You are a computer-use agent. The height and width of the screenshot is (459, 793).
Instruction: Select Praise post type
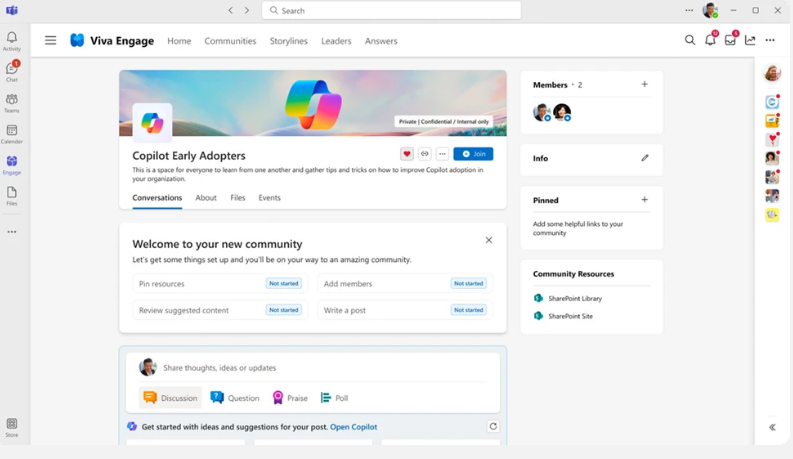(290, 398)
